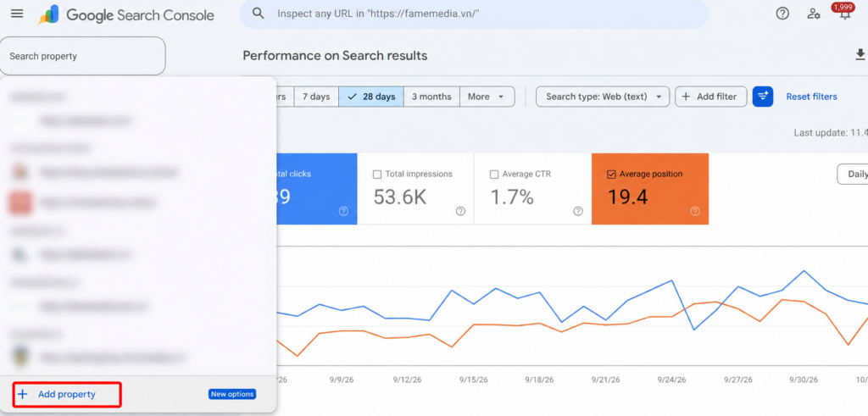Click the 1.7% CTR value
The width and height of the screenshot is (868, 416).
512,197
